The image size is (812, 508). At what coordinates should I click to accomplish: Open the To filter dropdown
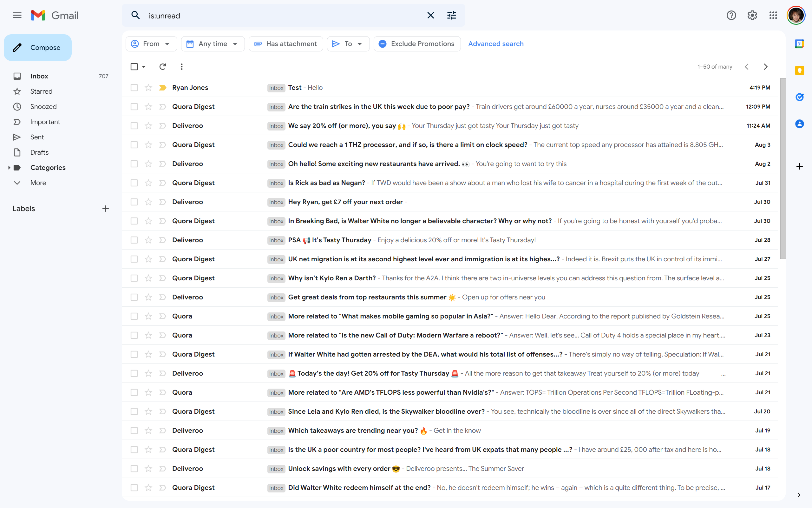(x=348, y=44)
